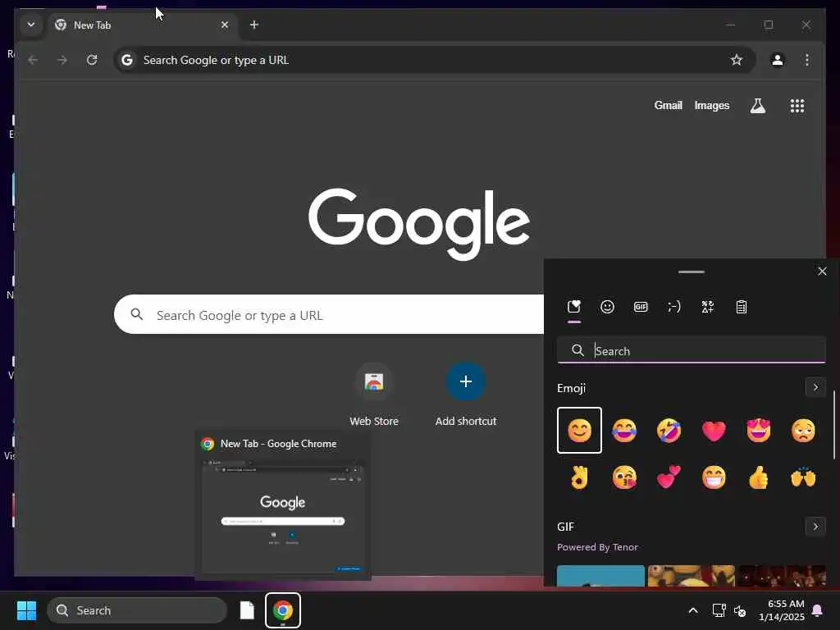The height and width of the screenshot is (630, 840).
Task: Open the Images link
Action: coord(712,106)
